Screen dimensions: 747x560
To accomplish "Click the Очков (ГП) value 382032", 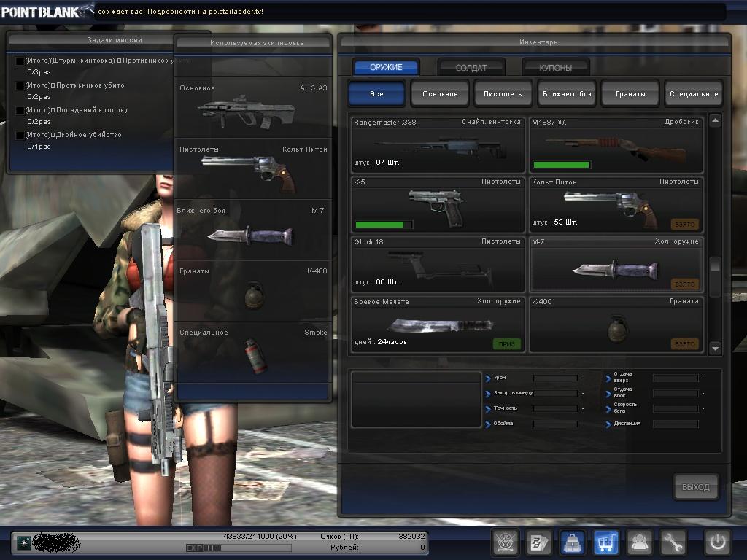I will click(411, 536).
